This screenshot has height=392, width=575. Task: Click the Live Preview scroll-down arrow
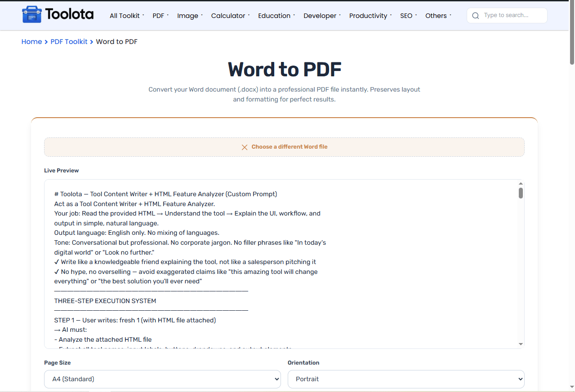[521, 344]
